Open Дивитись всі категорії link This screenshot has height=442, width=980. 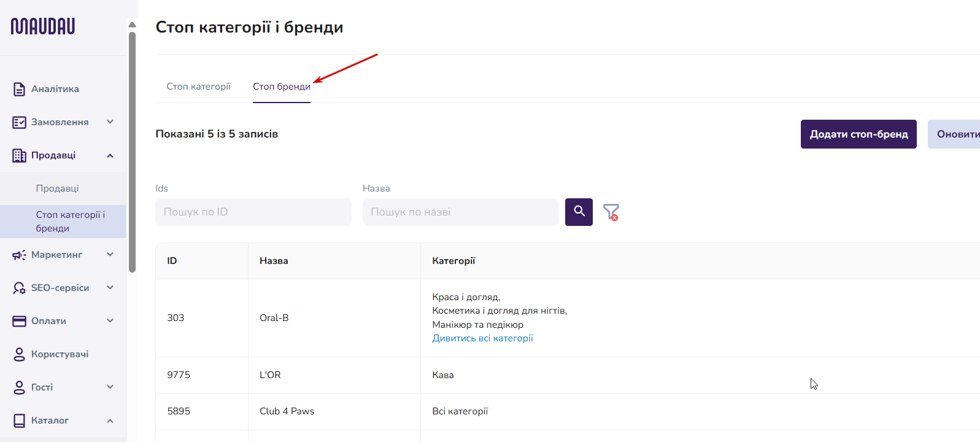pyautogui.click(x=482, y=338)
